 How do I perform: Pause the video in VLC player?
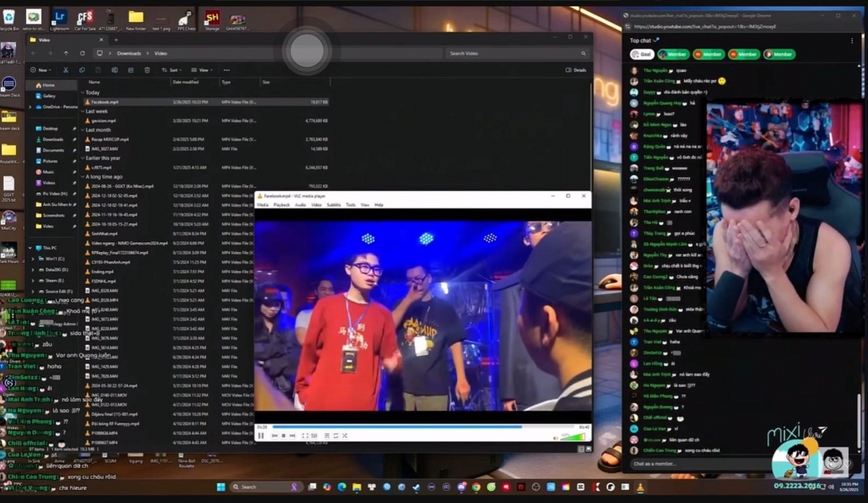[x=261, y=436]
